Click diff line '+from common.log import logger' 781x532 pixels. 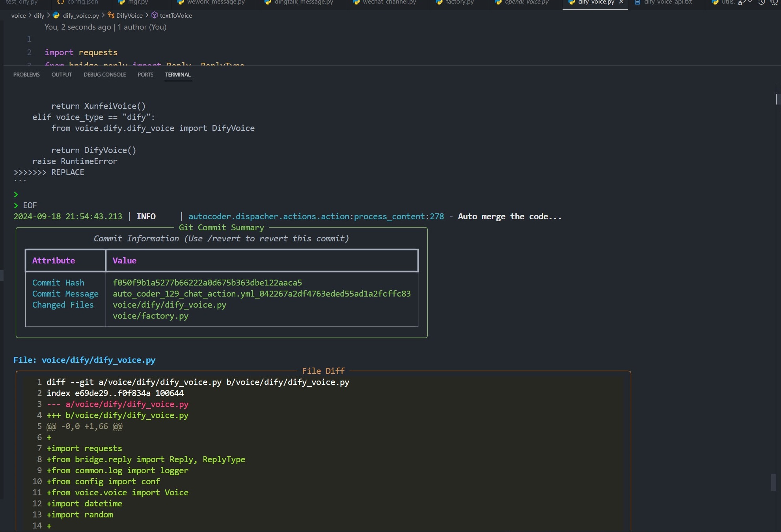(117, 470)
